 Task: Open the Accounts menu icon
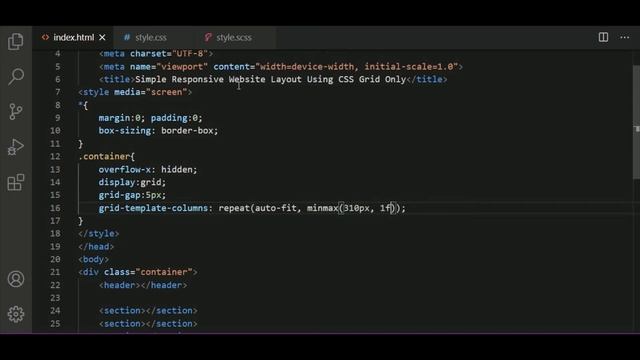point(16,279)
